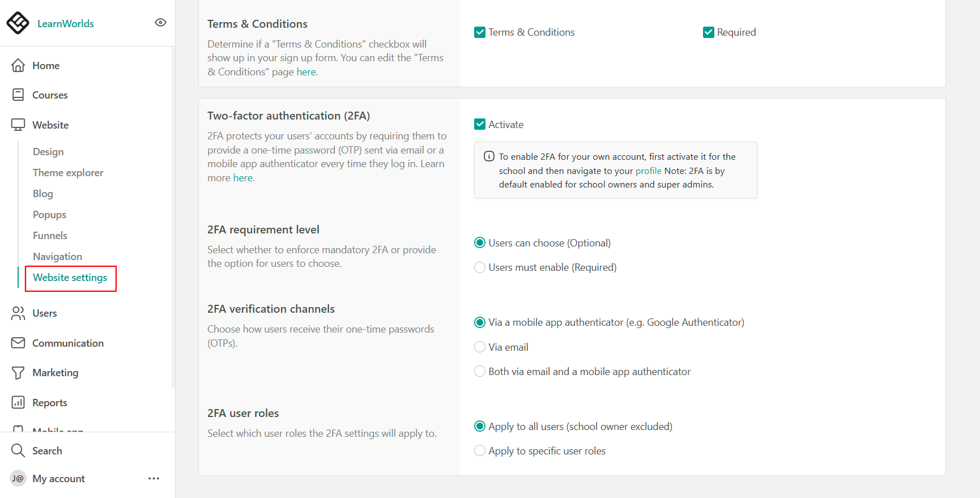Click the sidebar scrollbar
980x498 pixels.
coord(173,218)
